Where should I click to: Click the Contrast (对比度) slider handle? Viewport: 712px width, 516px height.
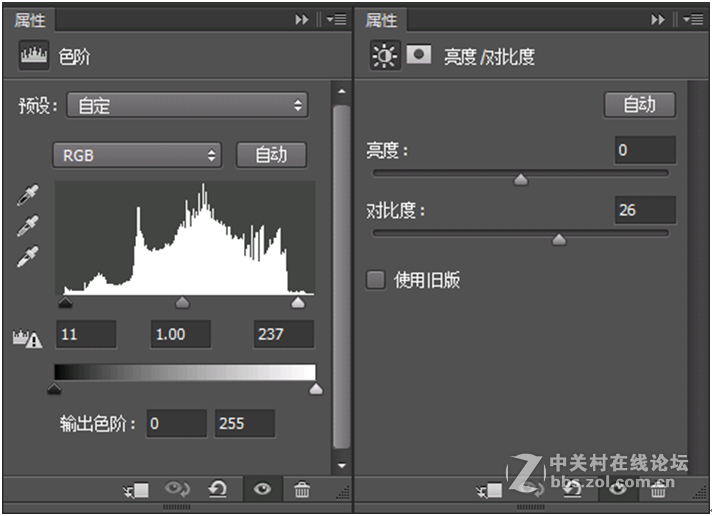coord(559,239)
